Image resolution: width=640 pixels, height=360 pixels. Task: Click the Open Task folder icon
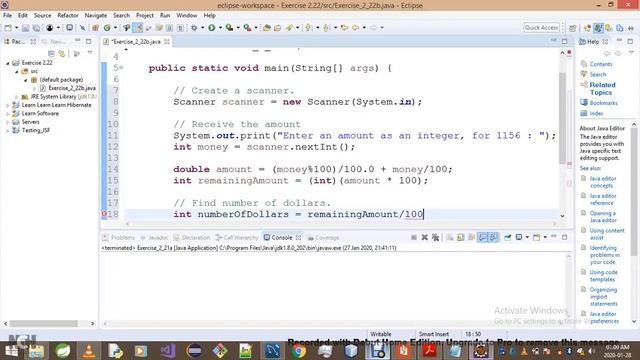[278, 28]
